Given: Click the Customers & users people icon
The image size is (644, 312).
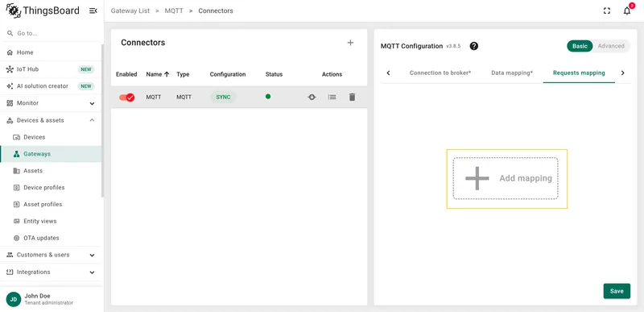Looking at the screenshot, I should point(10,256).
